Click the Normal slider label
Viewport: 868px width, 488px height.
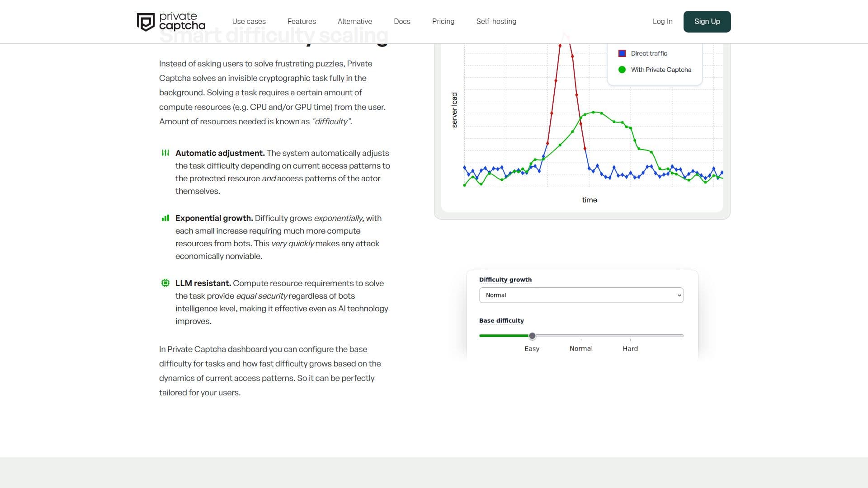pyautogui.click(x=581, y=349)
